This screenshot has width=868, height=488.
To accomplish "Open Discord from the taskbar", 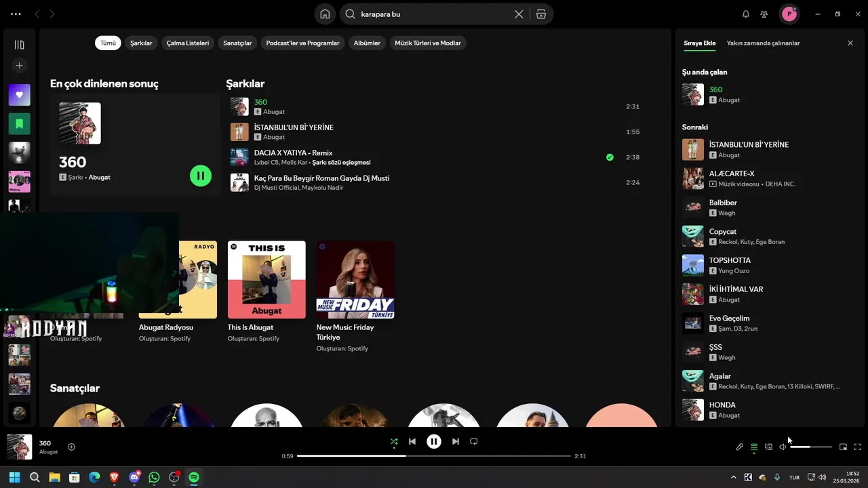I will pyautogui.click(x=134, y=477).
